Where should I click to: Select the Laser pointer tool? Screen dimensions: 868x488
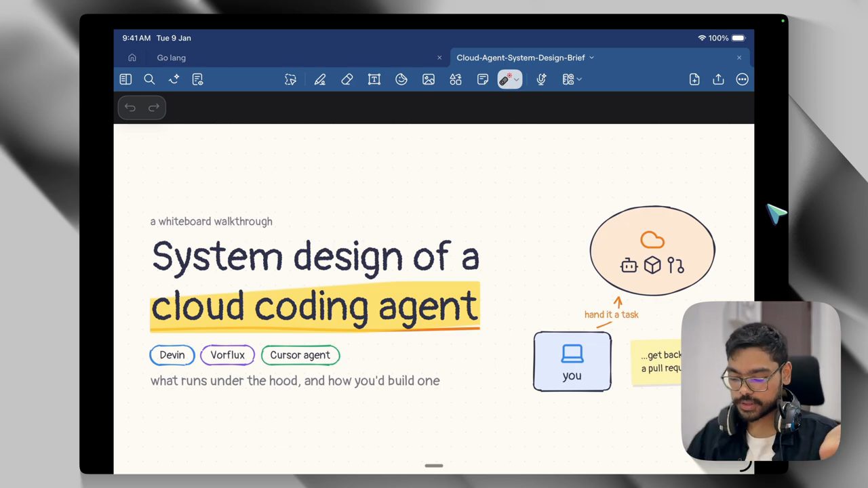pyautogui.click(x=505, y=79)
